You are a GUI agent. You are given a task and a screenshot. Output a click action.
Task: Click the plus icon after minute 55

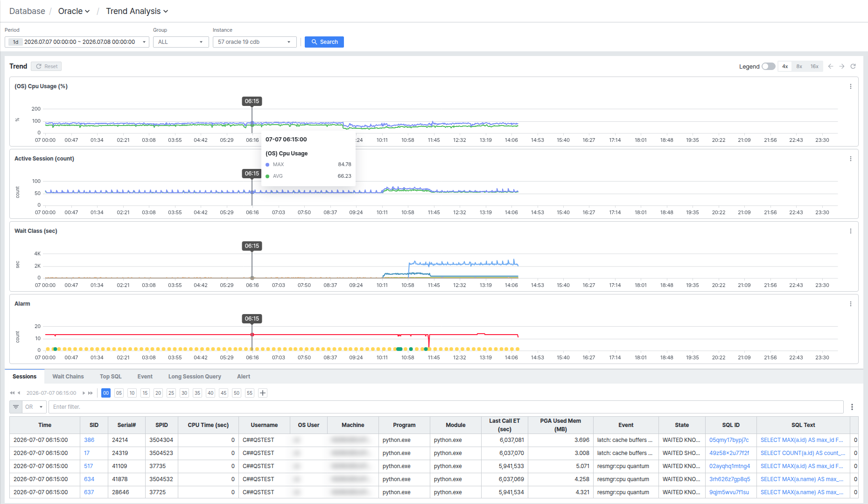pyautogui.click(x=263, y=393)
